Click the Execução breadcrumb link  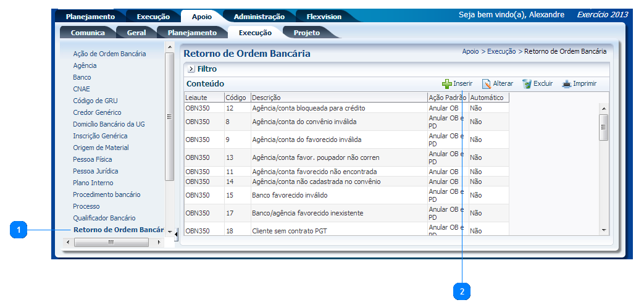pos(501,52)
